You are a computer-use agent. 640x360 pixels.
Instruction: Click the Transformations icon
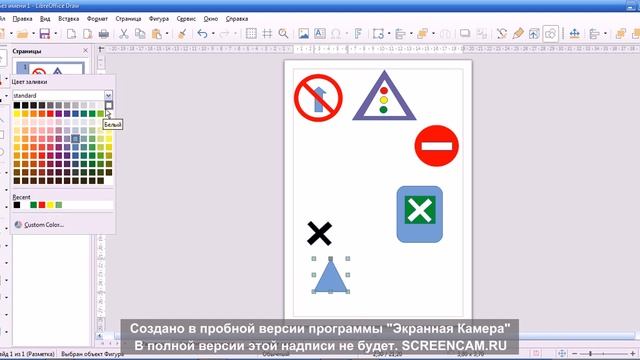tap(378, 33)
